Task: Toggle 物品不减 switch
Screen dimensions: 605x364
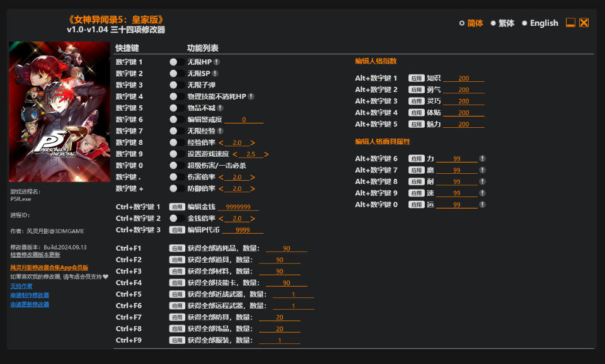Action: tap(176, 108)
